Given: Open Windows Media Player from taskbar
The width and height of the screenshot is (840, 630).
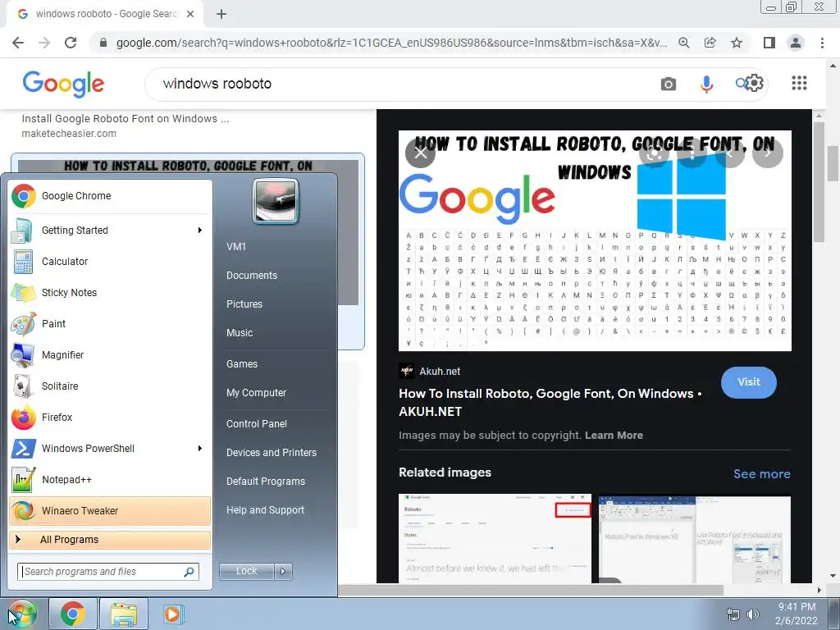Looking at the screenshot, I should 172,614.
